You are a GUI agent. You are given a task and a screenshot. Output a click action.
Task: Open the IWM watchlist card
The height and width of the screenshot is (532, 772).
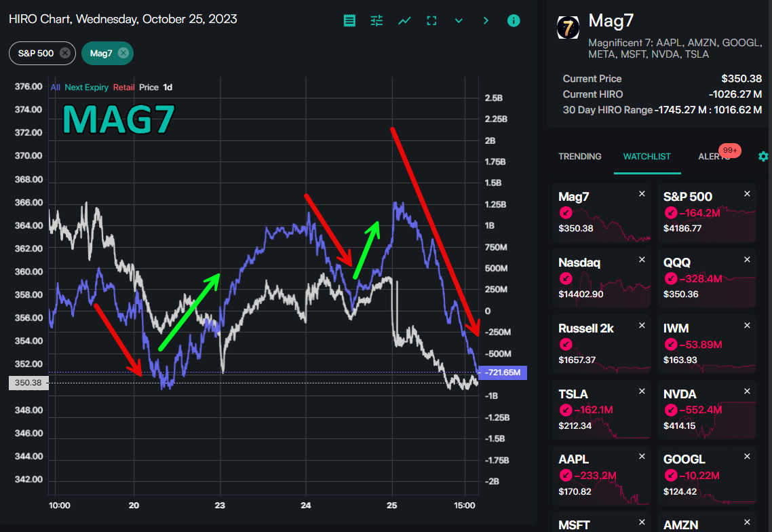706,344
